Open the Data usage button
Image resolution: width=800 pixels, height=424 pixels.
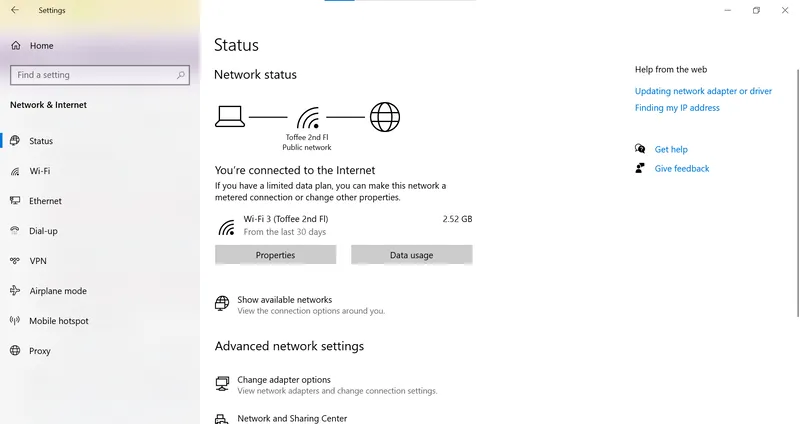(411, 255)
